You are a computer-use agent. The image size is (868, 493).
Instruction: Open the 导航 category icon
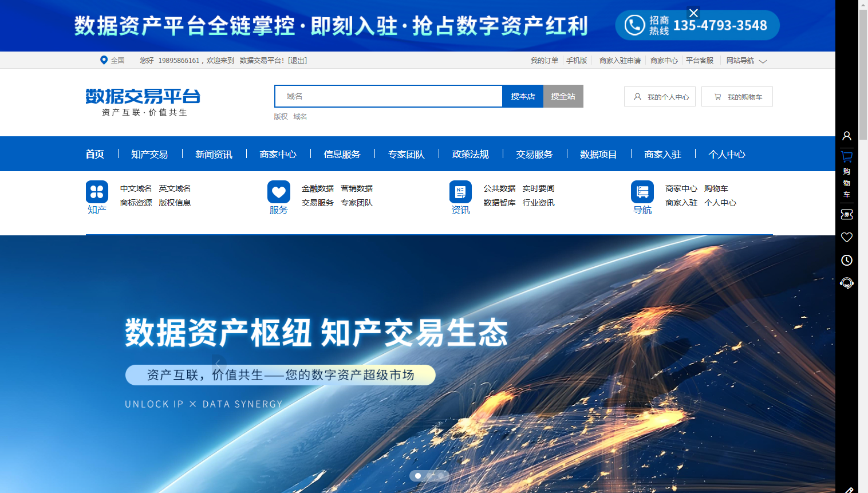coord(642,192)
